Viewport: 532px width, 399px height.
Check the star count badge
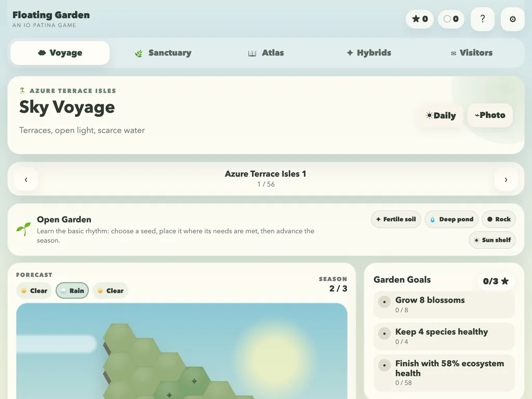[x=420, y=19]
